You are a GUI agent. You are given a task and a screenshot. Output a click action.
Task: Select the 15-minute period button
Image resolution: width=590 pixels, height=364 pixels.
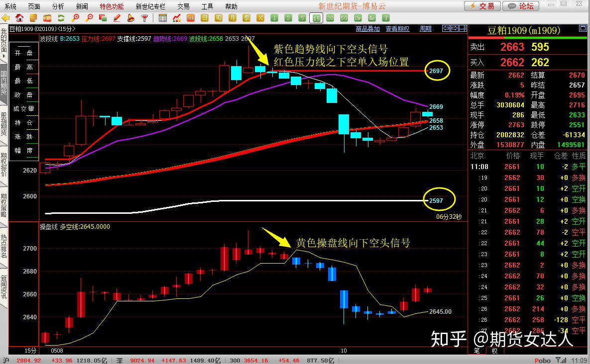[316, 18]
